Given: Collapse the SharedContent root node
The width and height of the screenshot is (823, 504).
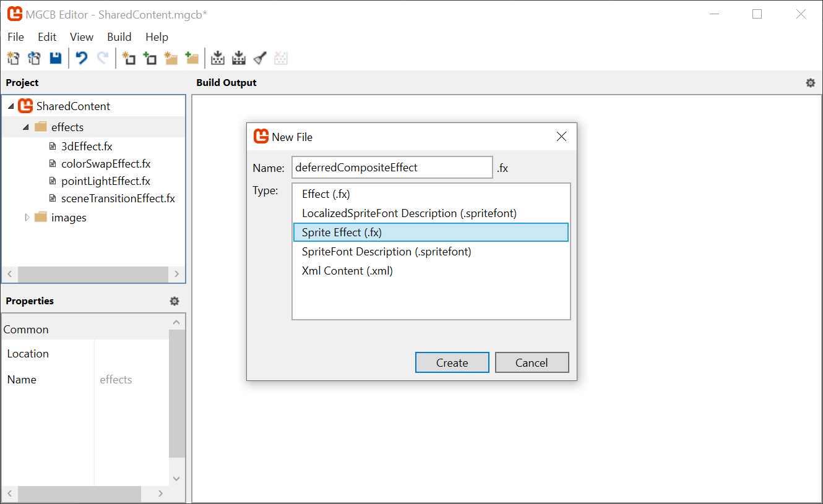Looking at the screenshot, I should click(x=11, y=106).
